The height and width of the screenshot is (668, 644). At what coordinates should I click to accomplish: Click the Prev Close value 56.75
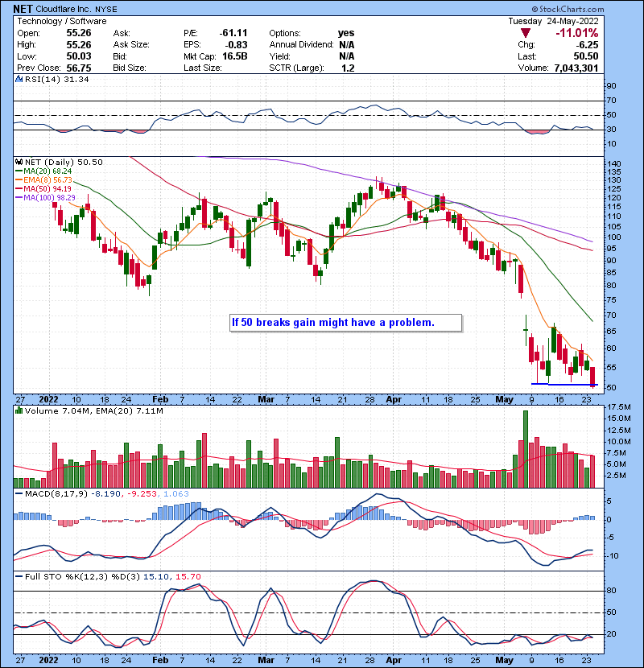point(79,68)
